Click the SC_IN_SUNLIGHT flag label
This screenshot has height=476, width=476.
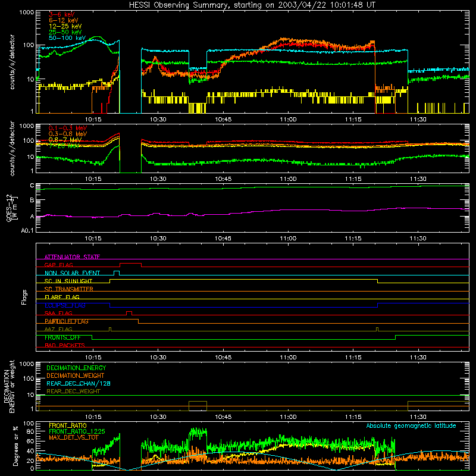click(x=68, y=281)
